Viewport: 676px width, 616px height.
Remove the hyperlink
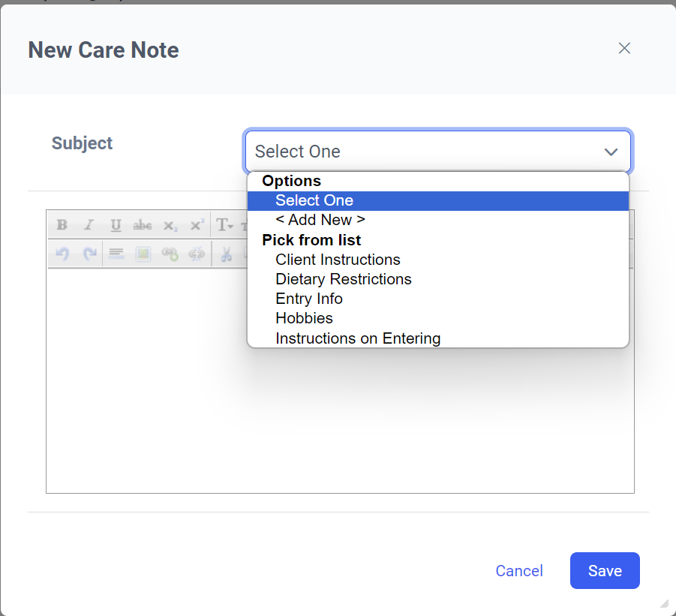point(197,254)
